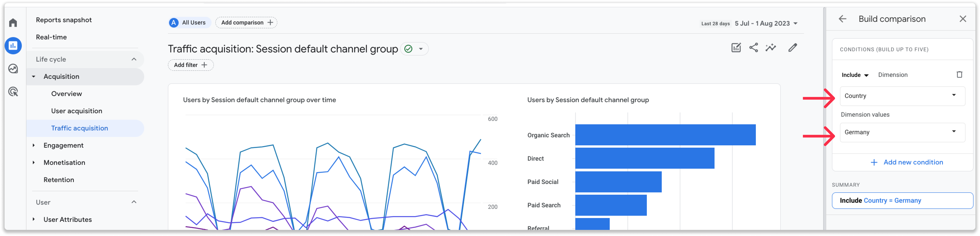The height and width of the screenshot is (236, 980).
Task: Open the Germany dimension values dropdown
Action: point(902,132)
